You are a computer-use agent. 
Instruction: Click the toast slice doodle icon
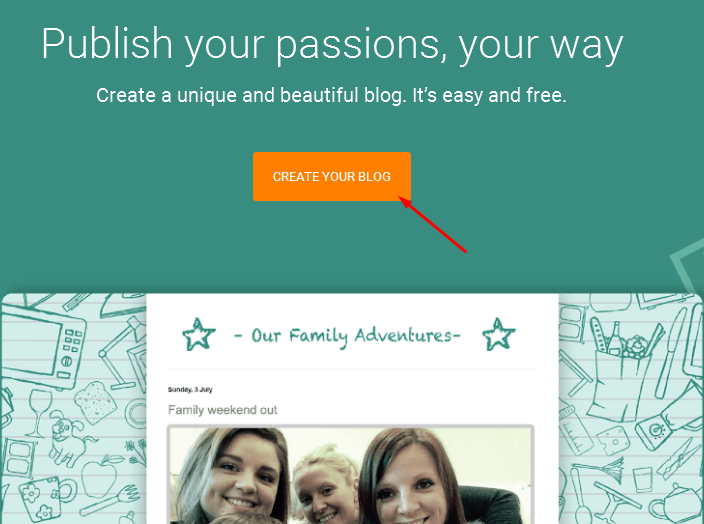[x=95, y=403]
